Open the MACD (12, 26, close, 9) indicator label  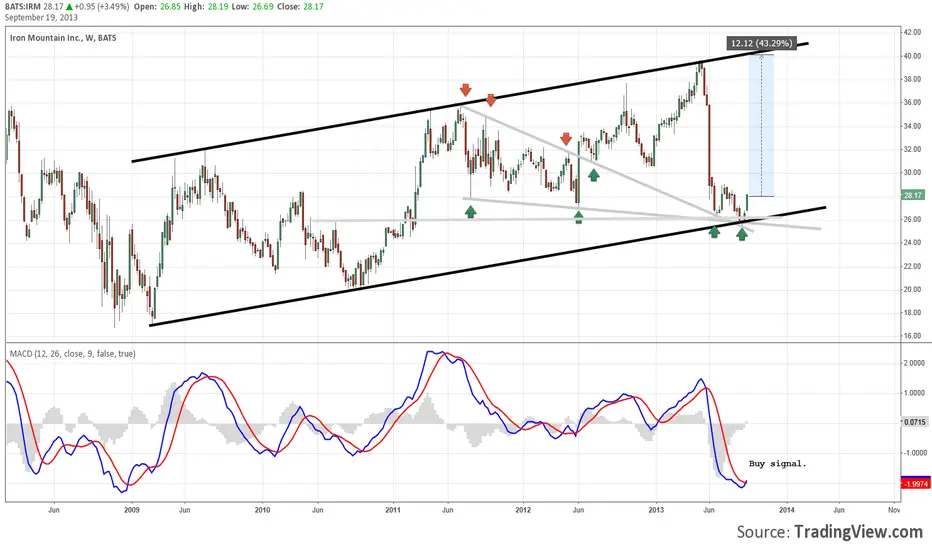[x=73, y=354]
